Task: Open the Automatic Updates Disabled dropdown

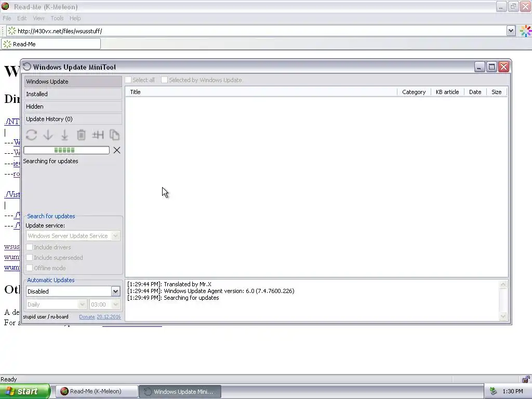Action: click(x=115, y=291)
